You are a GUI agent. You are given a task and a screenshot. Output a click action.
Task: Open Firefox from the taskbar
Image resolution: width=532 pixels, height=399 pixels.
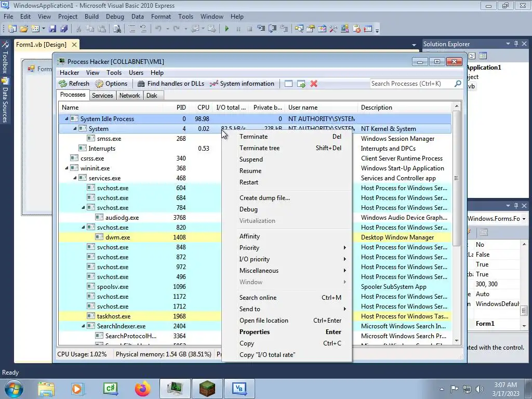[142, 389]
